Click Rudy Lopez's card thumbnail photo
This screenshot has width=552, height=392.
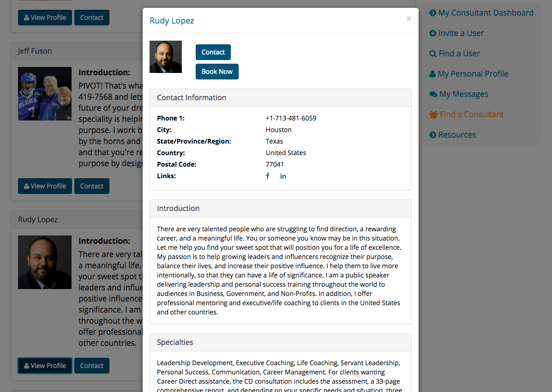pos(45,262)
